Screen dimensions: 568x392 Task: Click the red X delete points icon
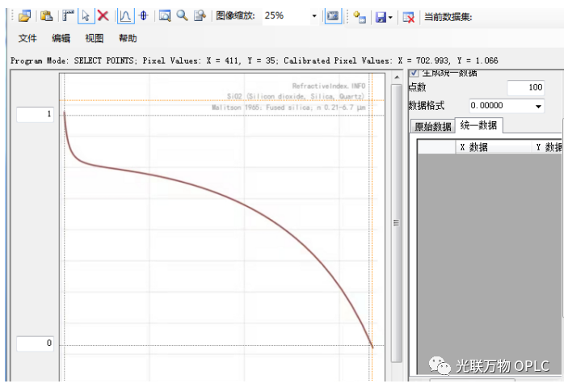(x=103, y=15)
